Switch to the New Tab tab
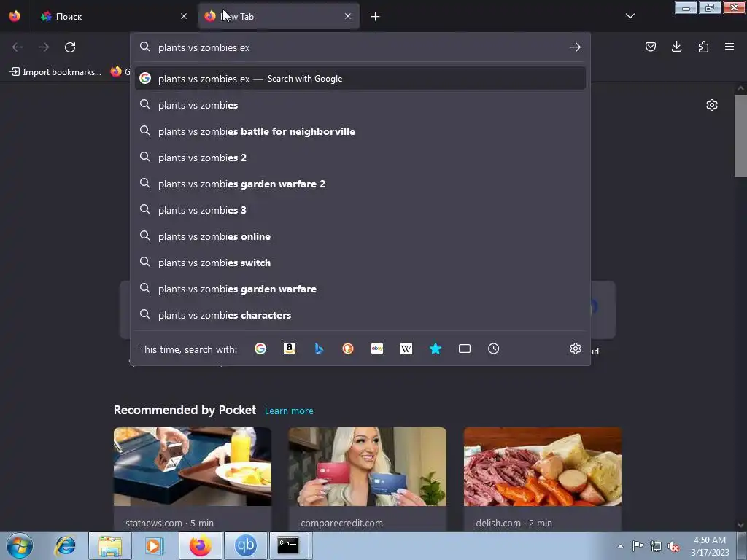Viewport: 747px width, 560px height. pos(279,16)
